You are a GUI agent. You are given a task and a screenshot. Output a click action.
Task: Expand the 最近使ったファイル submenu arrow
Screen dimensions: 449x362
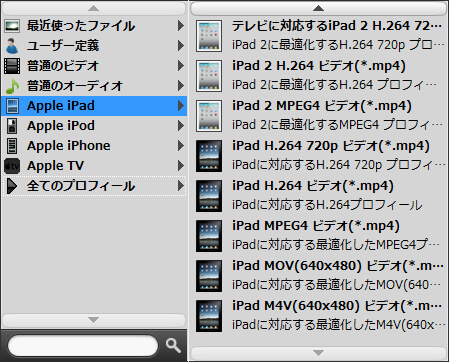(181, 26)
